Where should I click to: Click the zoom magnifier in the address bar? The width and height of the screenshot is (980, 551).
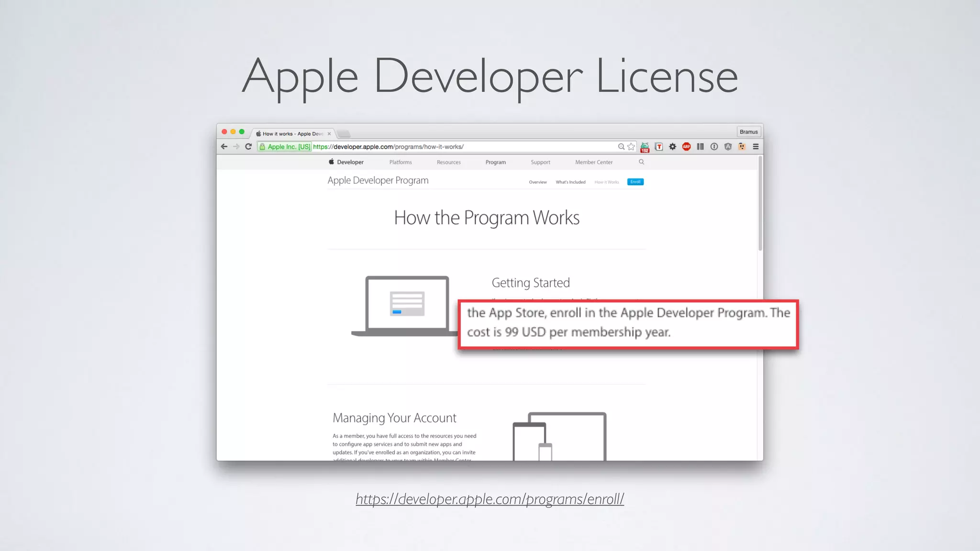621,147
